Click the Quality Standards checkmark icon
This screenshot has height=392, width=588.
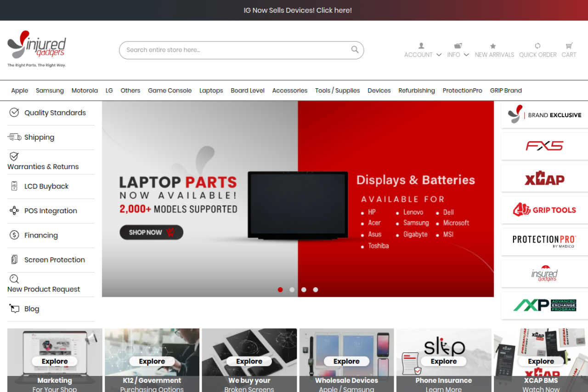pos(14,113)
